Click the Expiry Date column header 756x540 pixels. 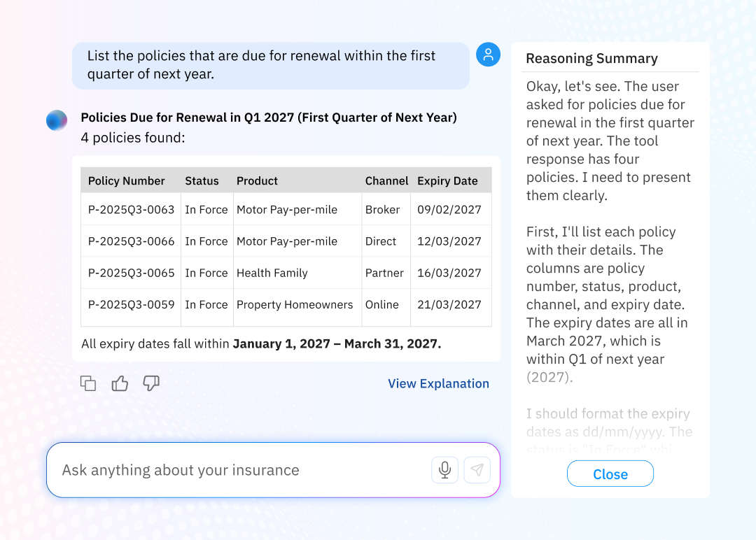[x=447, y=180]
